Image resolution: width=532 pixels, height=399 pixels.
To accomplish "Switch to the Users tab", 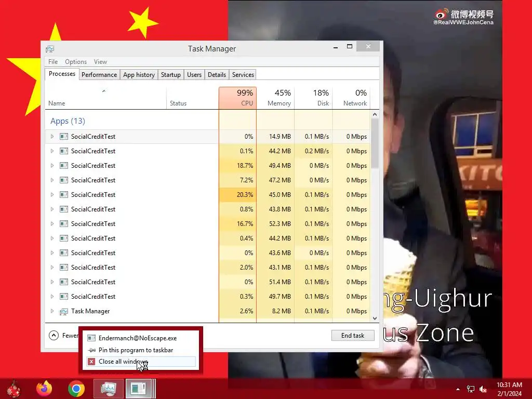I will [194, 75].
